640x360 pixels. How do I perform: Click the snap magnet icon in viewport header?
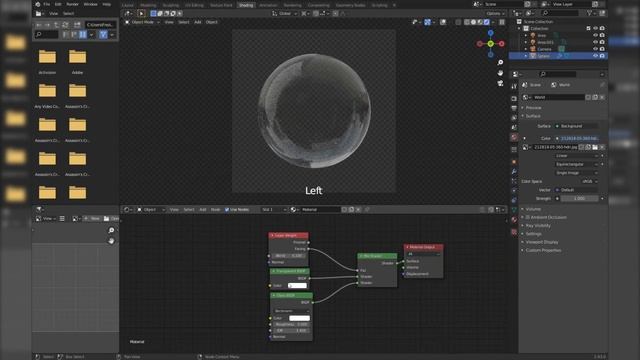[316, 13]
